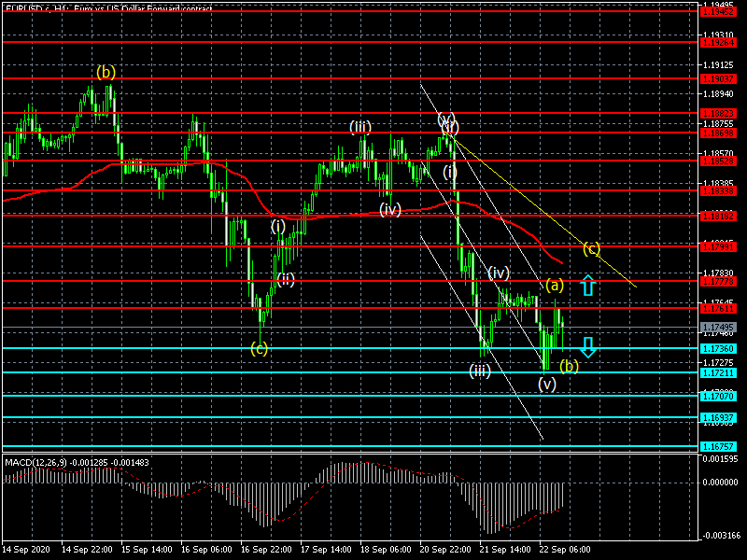Screen dimensions: 747x560
Task: Click the 14 Sep 22:00 time axis label
Action: coord(87,549)
